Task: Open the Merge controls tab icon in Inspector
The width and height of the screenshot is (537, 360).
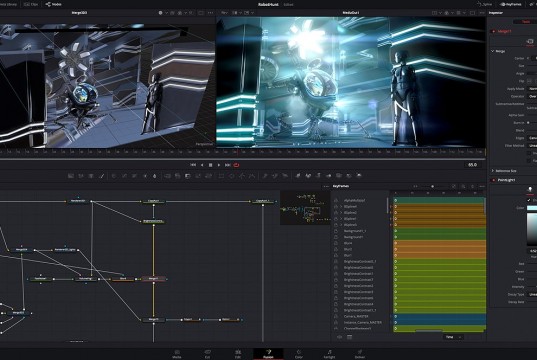Action: point(530,42)
